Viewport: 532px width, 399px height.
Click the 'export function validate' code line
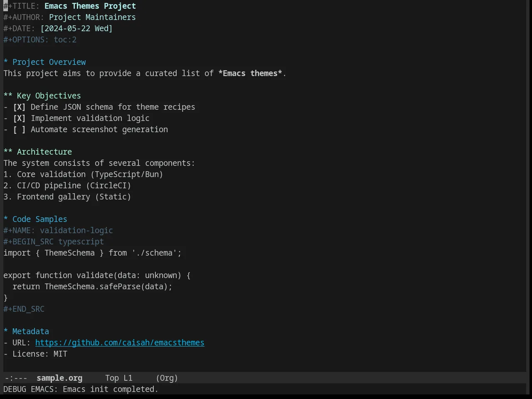97,275
